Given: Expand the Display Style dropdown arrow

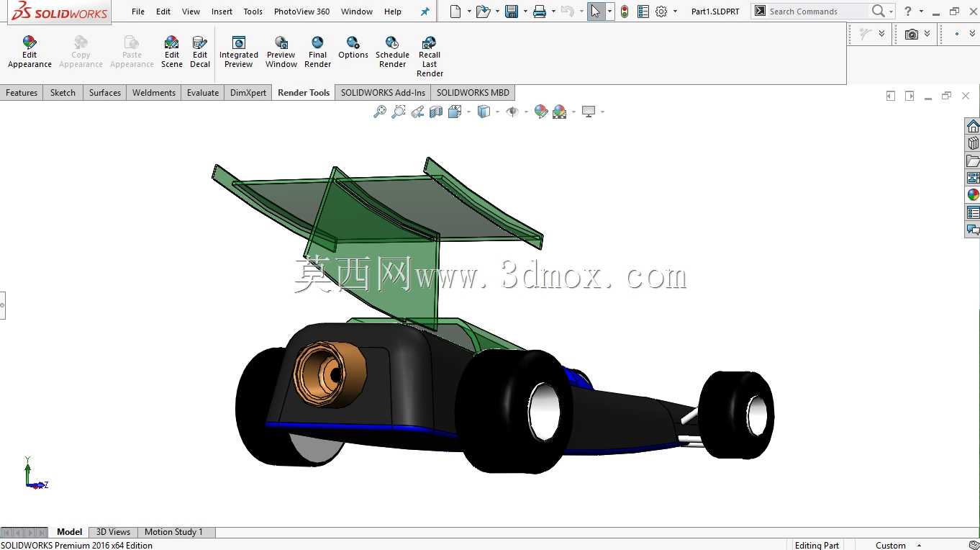Looking at the screenshot, I should click(497, 112).
